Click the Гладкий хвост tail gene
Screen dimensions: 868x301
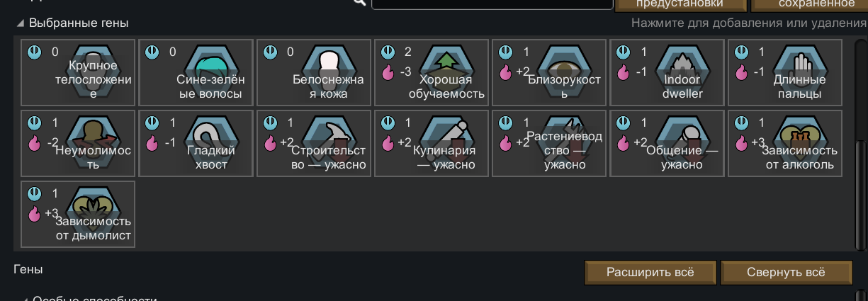196,144
